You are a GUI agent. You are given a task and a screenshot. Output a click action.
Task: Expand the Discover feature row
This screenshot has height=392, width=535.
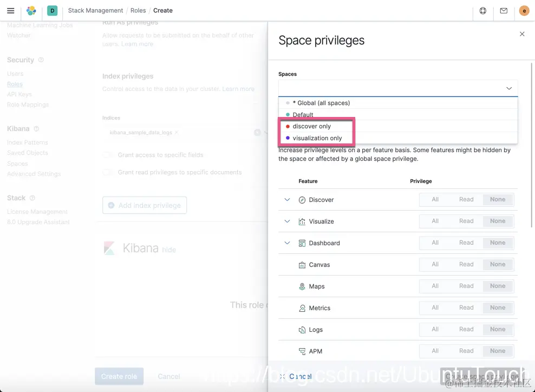pos(288,200)
